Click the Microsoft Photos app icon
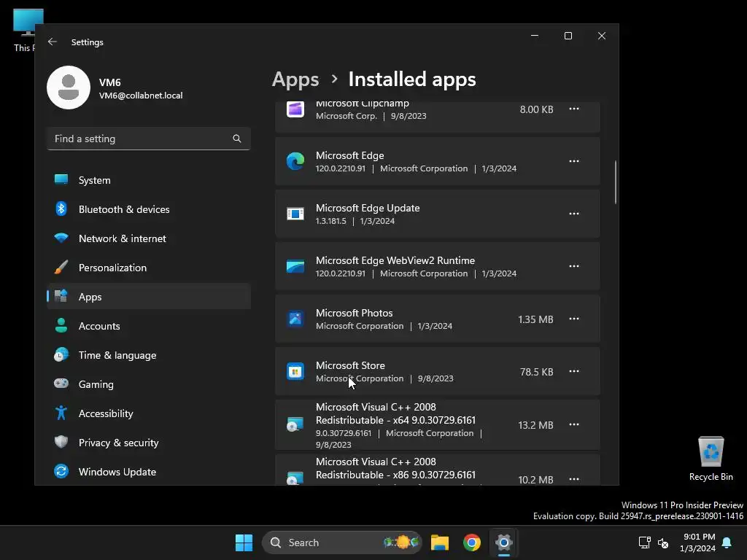 tap(295, 319)
